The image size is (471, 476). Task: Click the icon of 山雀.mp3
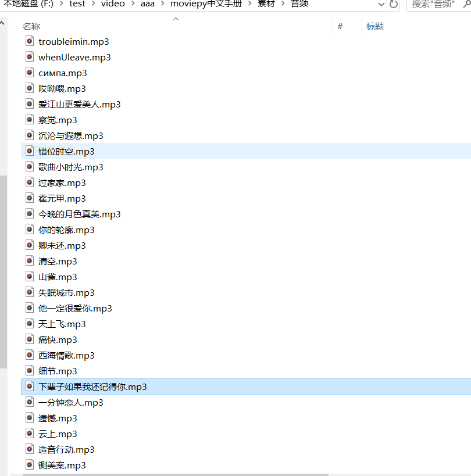point(30,277)
